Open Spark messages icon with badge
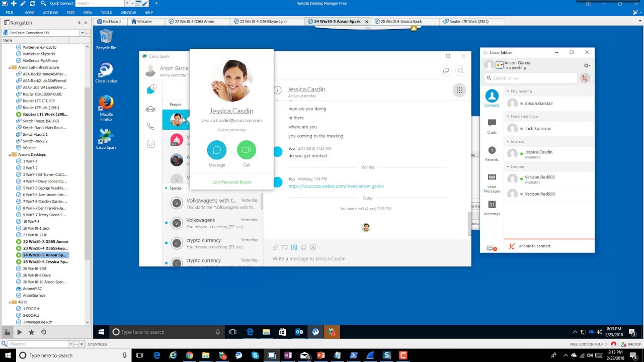The width and height of the screenshot is (644, 362). tap(151, 89)
